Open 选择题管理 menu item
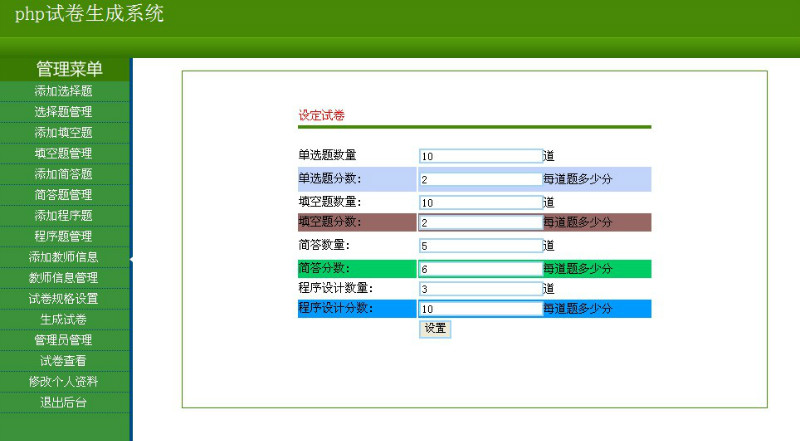The width and height of the screenshot is (800, 441). (63, 112)
